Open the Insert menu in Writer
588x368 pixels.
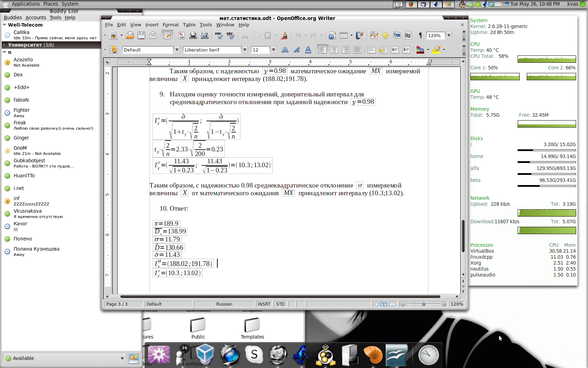[x=152, y=25]
